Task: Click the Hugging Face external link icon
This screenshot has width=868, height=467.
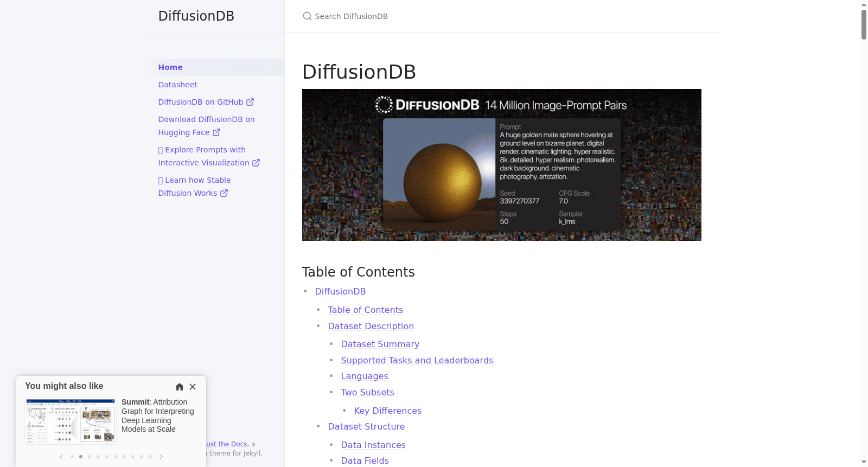Action: pos(216,132)
